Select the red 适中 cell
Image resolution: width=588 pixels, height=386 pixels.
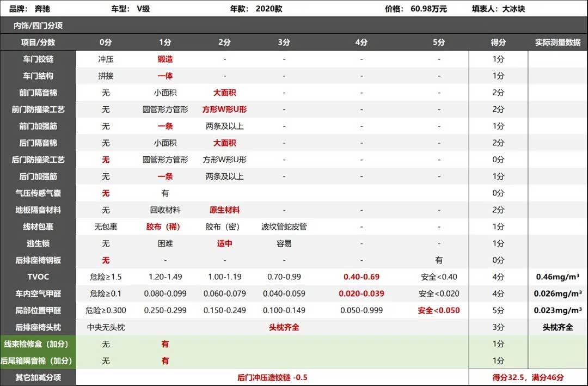(224, 244)
